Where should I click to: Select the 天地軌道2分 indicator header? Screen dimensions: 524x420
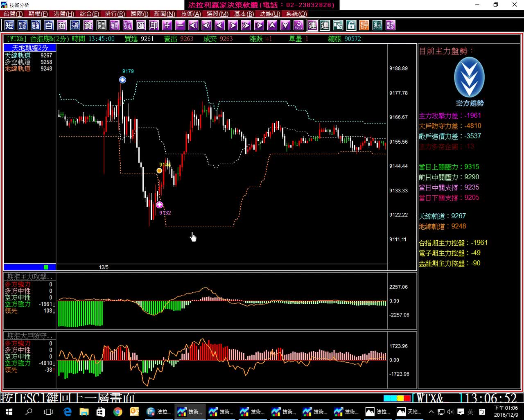(x=30, y=48)
